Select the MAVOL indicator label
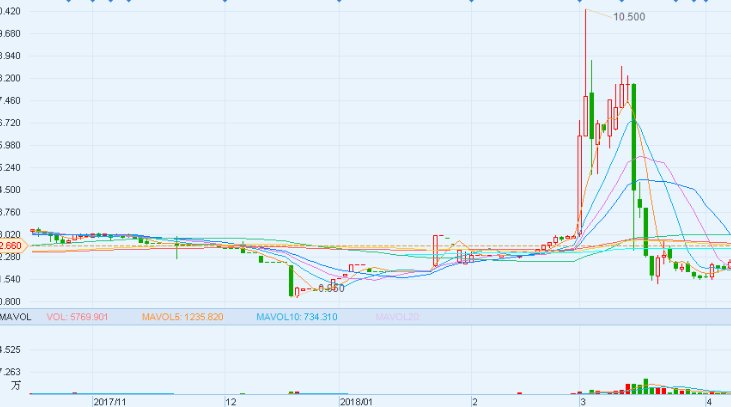The width and height of the screenshot is (731, 407). [x=16, y=316]
